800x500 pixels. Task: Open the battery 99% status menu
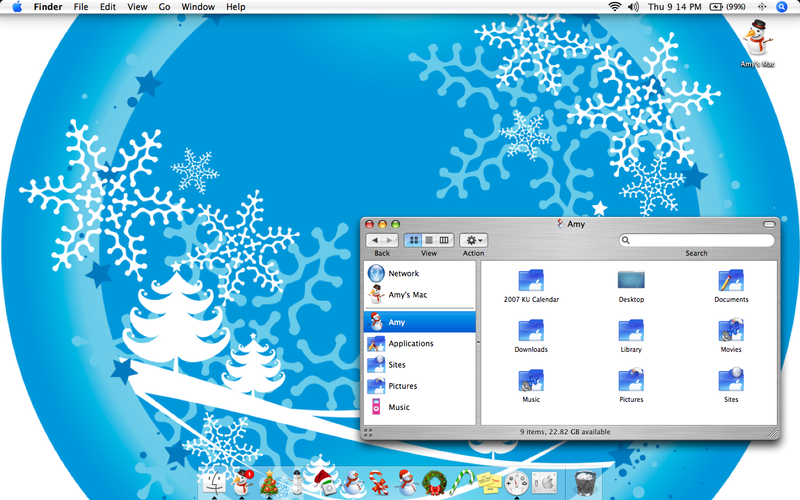728,7
